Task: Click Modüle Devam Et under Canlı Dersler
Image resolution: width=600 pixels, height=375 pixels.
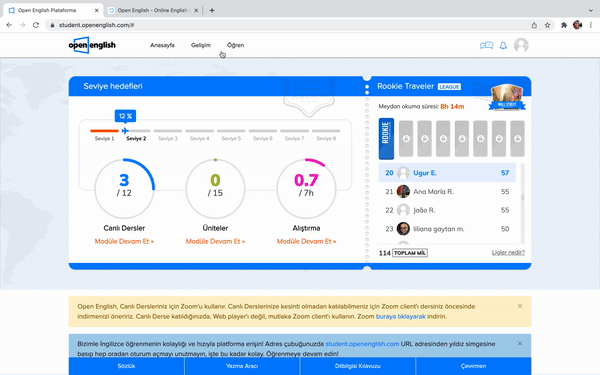Action: point(124,241)
